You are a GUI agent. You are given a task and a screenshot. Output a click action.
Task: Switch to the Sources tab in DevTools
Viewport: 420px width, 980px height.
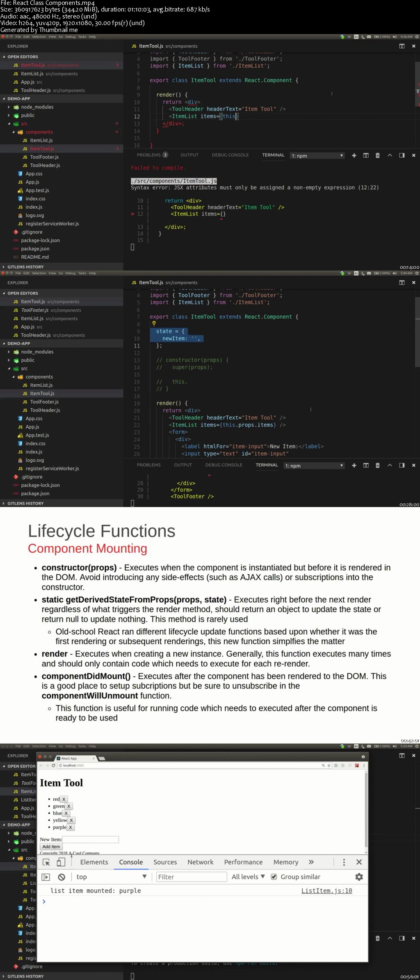[165, 862]
